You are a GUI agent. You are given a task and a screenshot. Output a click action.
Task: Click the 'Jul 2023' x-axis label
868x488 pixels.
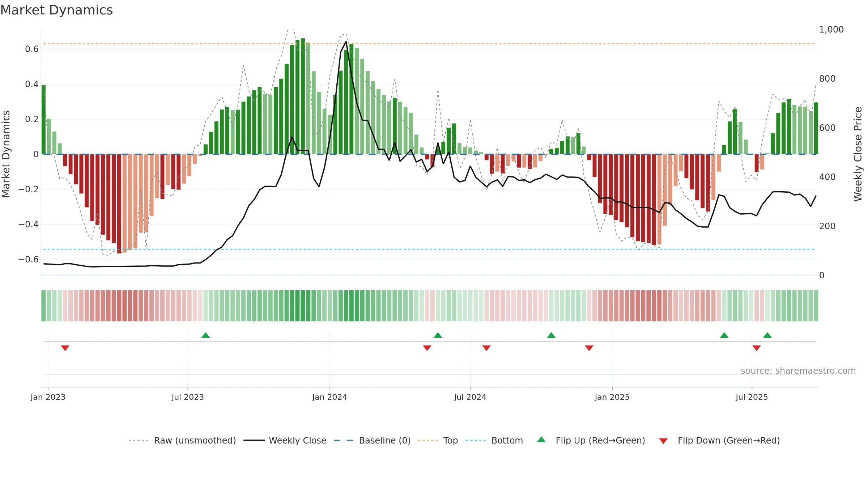pyautogui.click(x=188, y=397)
